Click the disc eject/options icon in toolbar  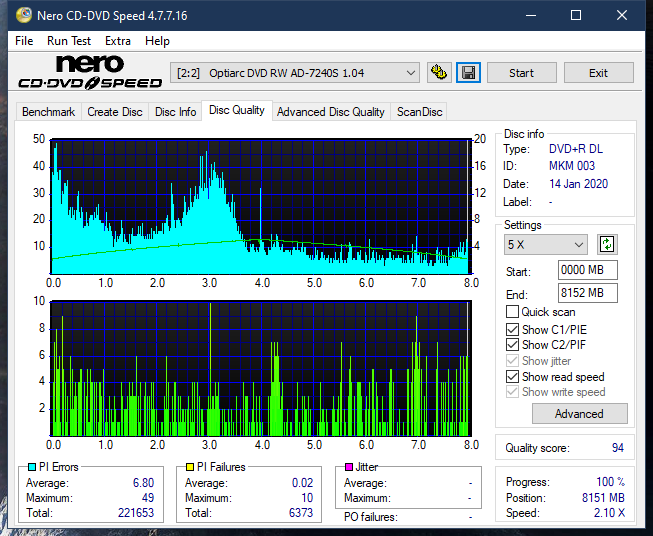(x=438, y=73)
